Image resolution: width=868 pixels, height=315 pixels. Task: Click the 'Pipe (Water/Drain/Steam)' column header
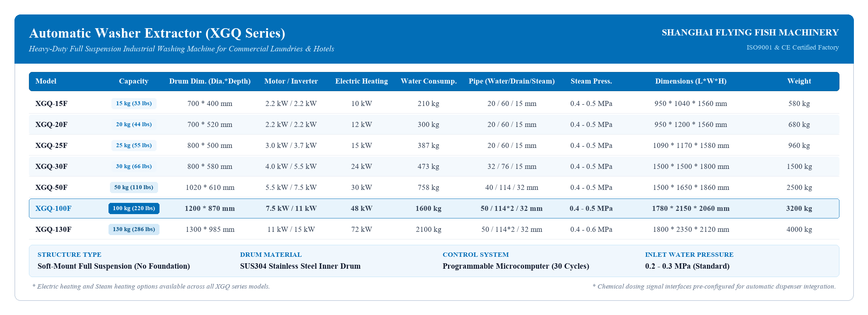(512, 81)
